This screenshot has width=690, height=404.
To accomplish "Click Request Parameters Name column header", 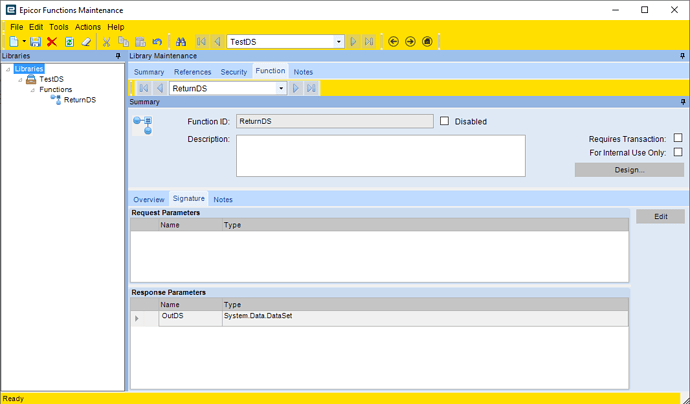I will (x=191, y=225).
